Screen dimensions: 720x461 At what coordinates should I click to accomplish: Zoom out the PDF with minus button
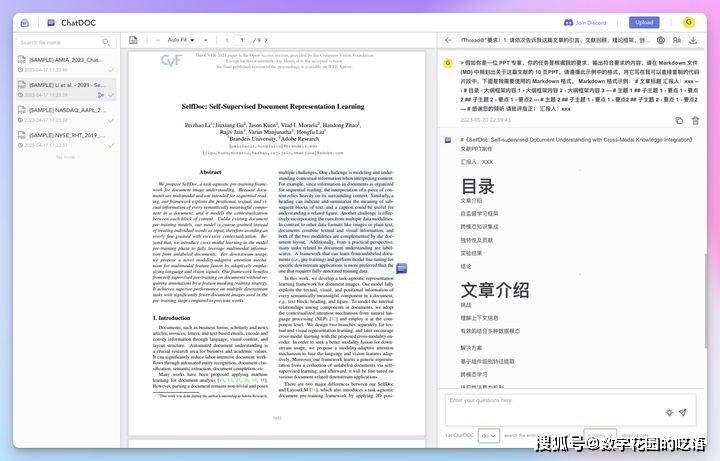pyautogui.click(x=158, y=40)
